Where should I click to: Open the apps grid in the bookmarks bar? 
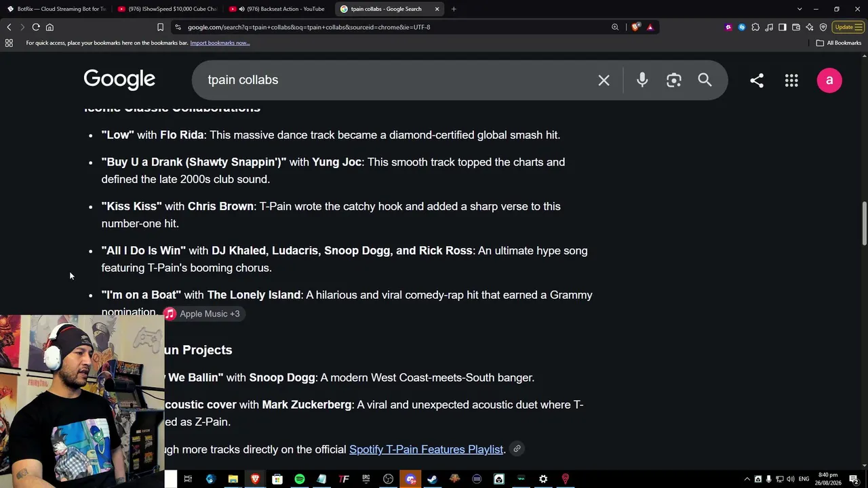pyautogui.click(x=9, y=43)
